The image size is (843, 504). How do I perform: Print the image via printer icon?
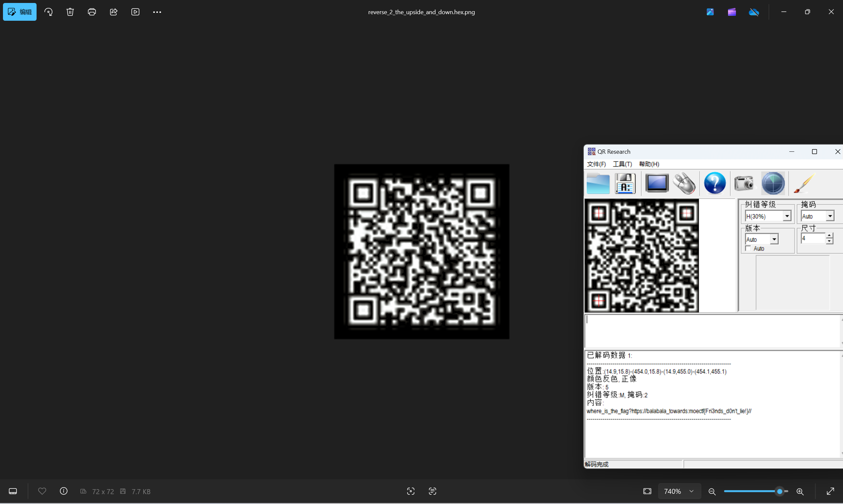tap(92, 12)
